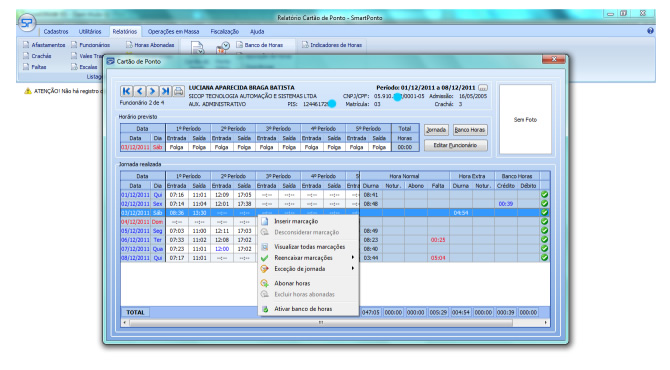Open the Utilitários ribbon tab
670x370 pixels.
(x=90, y=32)
